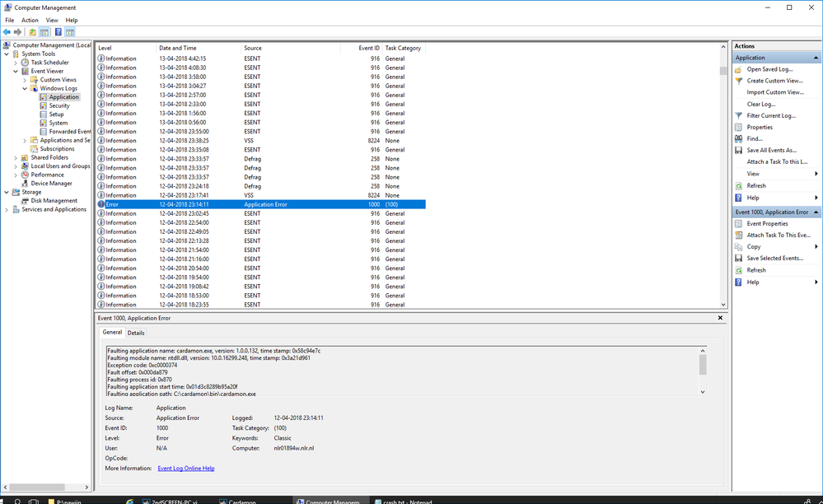Expand the Custom Views tree node
This screenshot has height=504, width=823.
point(25,80)
